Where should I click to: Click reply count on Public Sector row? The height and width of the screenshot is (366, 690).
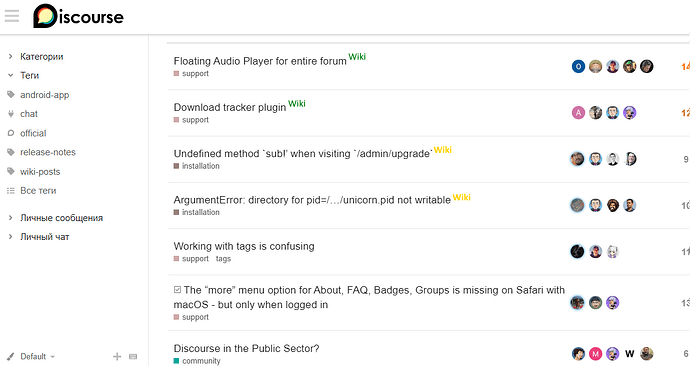(x=686, y=353)
